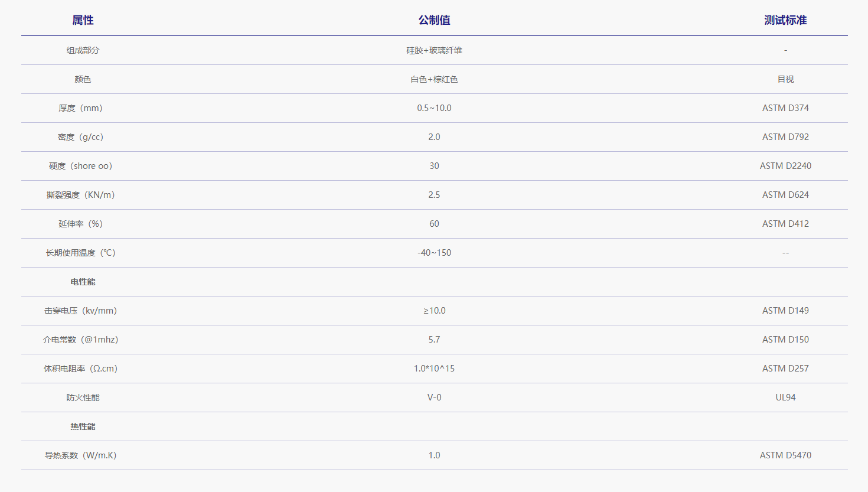
Task: Click the ASTM D792 standard cell
Action: [x=785, y=137]
